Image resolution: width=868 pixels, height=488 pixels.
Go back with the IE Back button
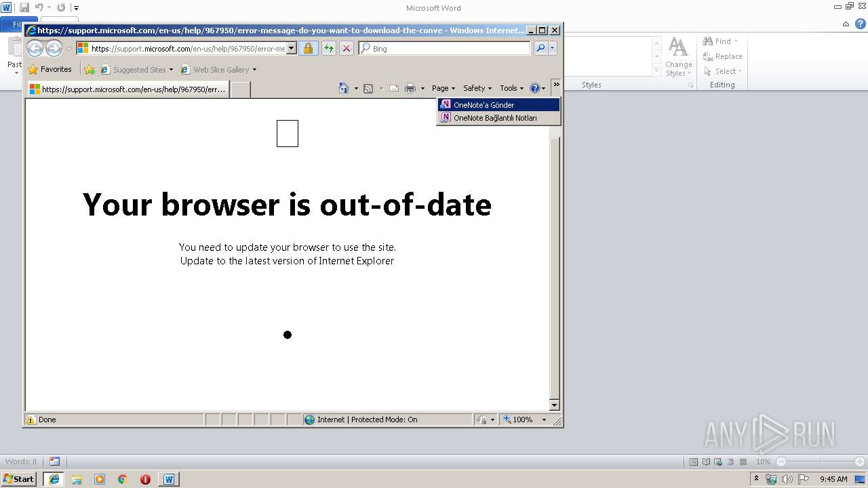pyautogui.click(x=35, y=48)
